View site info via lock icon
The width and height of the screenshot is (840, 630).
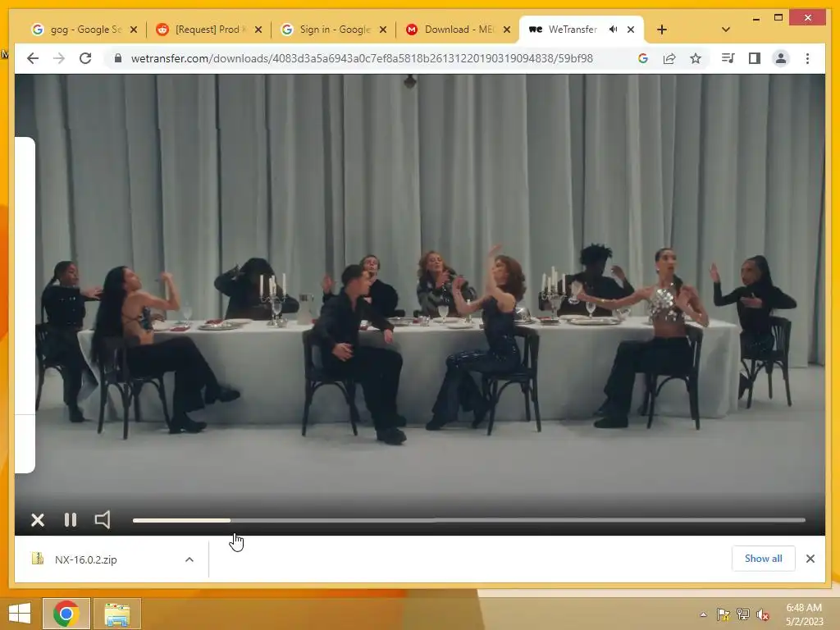(x=118, y=58)
